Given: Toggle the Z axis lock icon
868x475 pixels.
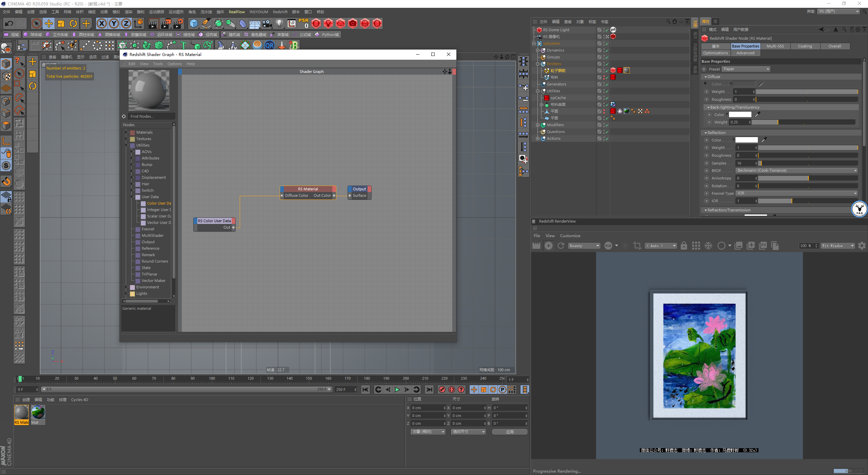Looking at the screenshot, I should (126, 23).
